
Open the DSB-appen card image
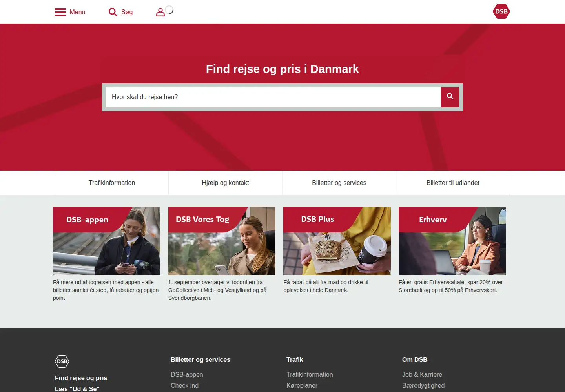(107, 241)
